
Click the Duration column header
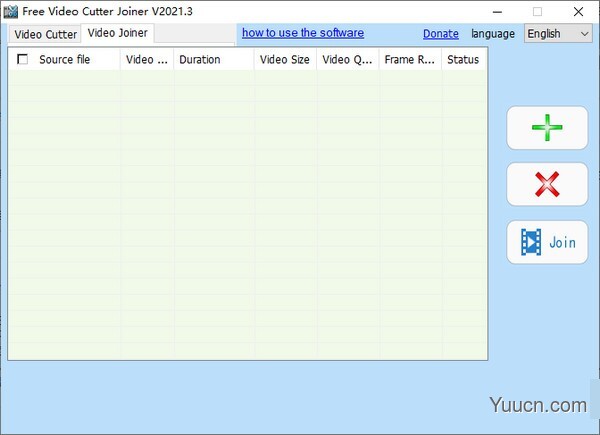click(x=214, y=59)
